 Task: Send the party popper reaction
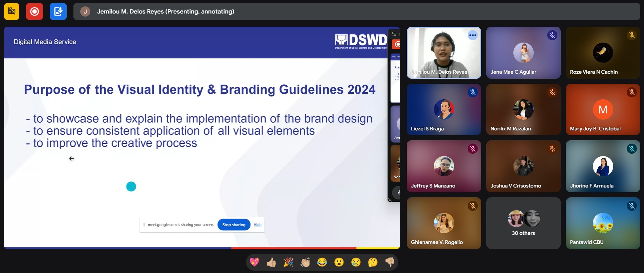tap(288, 262)
